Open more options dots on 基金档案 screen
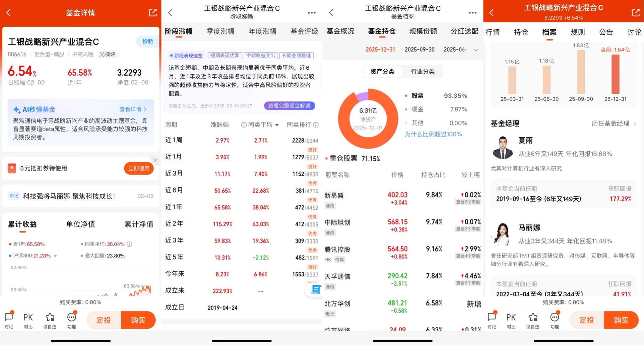 [x=472, y=13]
